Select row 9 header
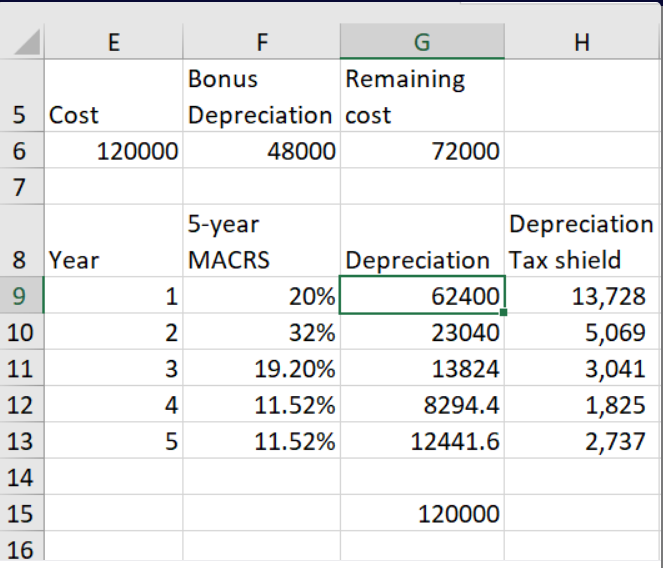 click(20, 296)
